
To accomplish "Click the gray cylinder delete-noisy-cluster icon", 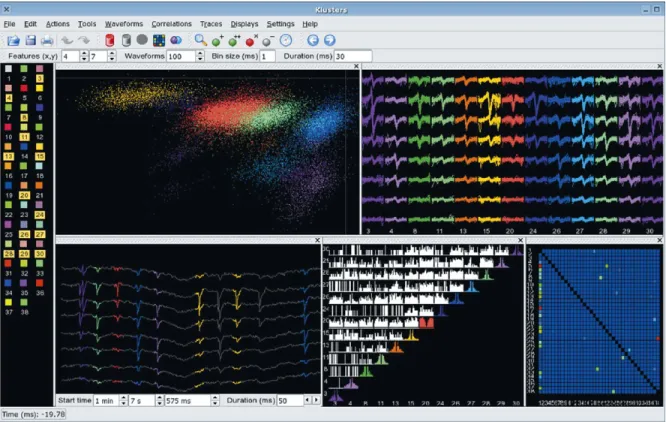I will (x=126, y=40).
